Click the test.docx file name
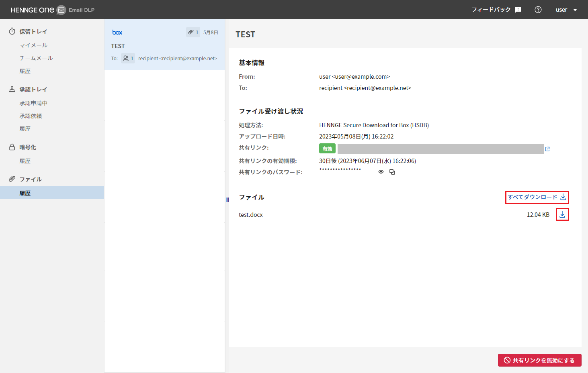Screen dimensions: 588x373 251,215
